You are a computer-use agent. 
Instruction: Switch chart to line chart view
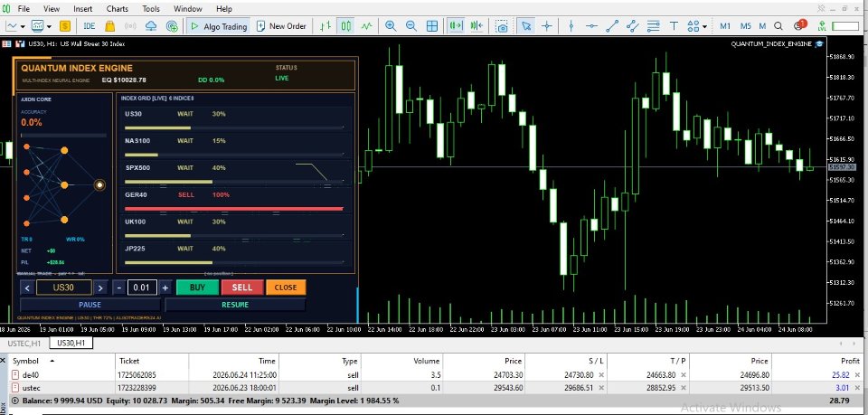[366, 25]
